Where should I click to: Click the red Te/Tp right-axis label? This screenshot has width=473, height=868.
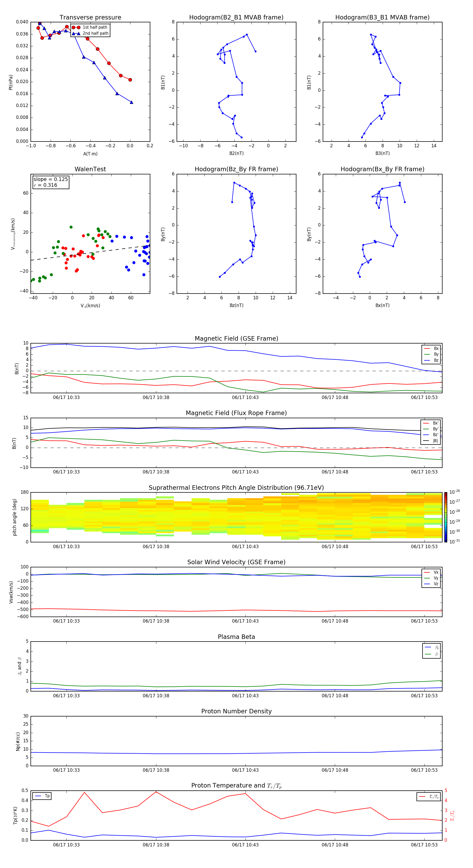click(x=453, y=816)
